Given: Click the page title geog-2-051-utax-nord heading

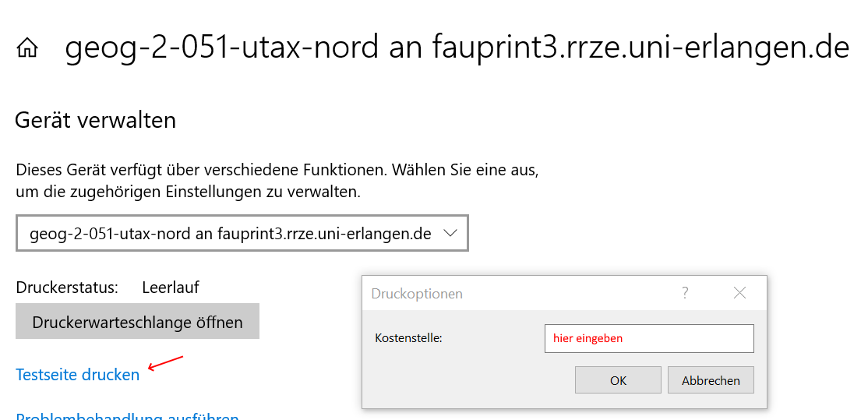Looking at the screenshot, I should coord(457,48).
